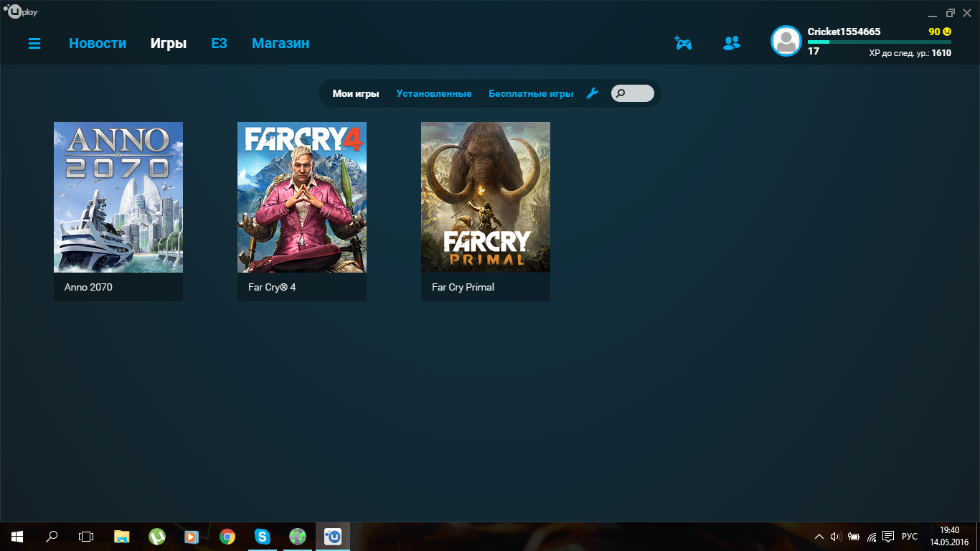Click the 'Anno 2070' title label
Image resolution: width=980 pixels, height=551 pixels.
pos(88,287)
